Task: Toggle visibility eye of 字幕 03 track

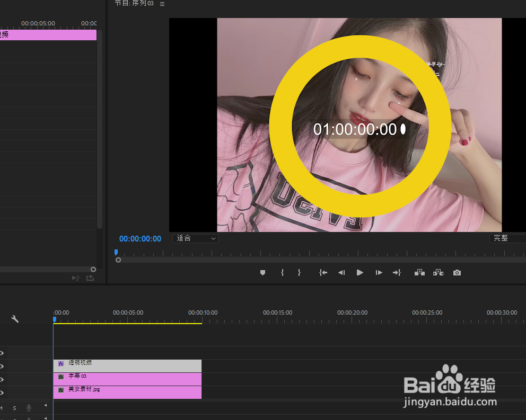Action: click(2, 379)
